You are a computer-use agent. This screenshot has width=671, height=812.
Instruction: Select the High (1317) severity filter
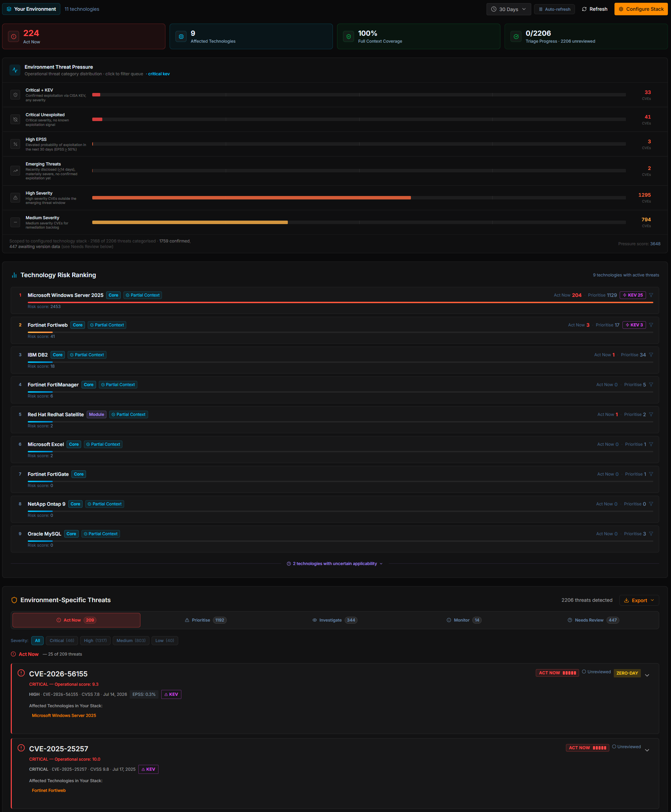click(95, 641)
